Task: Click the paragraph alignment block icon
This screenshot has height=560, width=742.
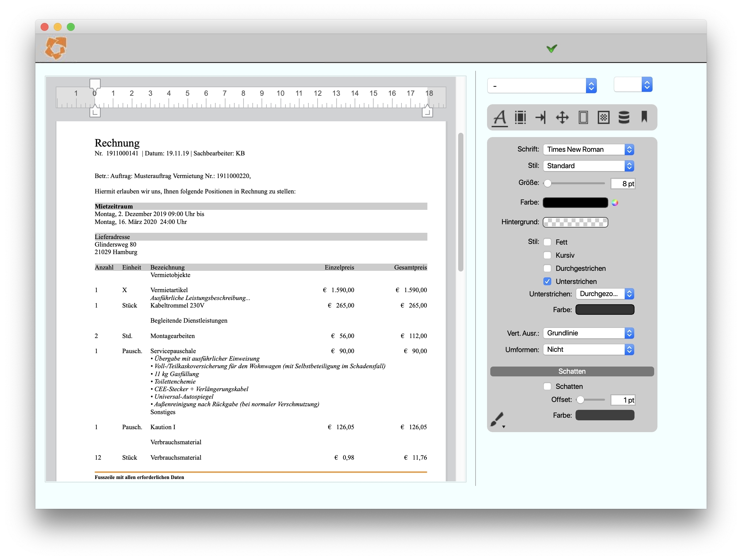Action: (x=520, y=118)
